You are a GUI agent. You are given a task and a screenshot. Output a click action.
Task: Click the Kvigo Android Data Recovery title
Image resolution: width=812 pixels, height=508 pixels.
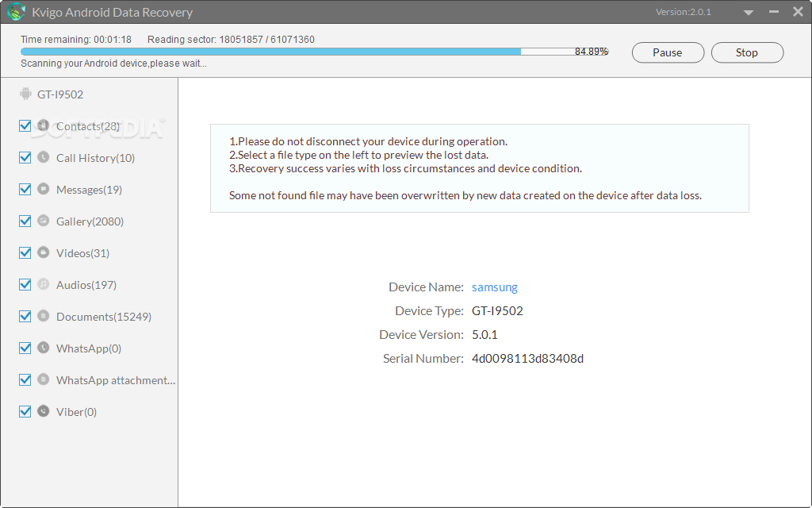coord(113,12)
